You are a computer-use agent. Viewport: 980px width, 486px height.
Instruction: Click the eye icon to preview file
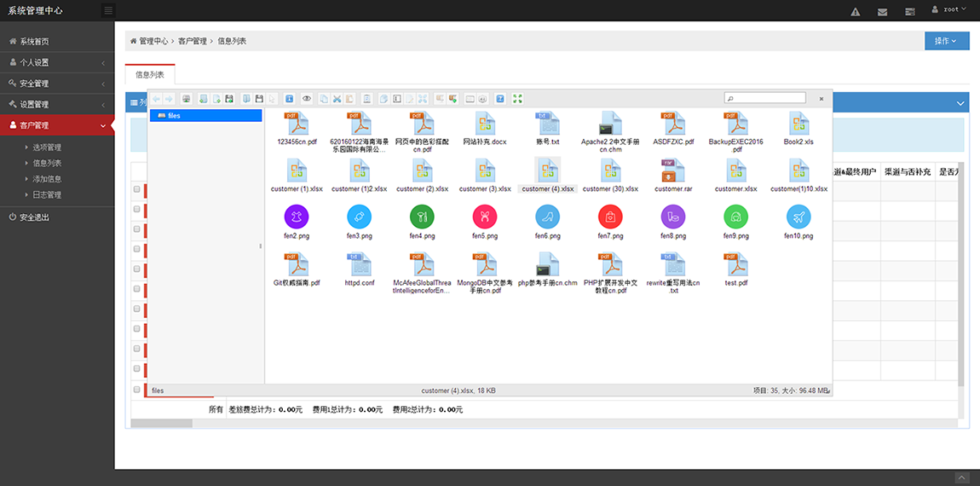pyautogui.click(x=307, y=99)
